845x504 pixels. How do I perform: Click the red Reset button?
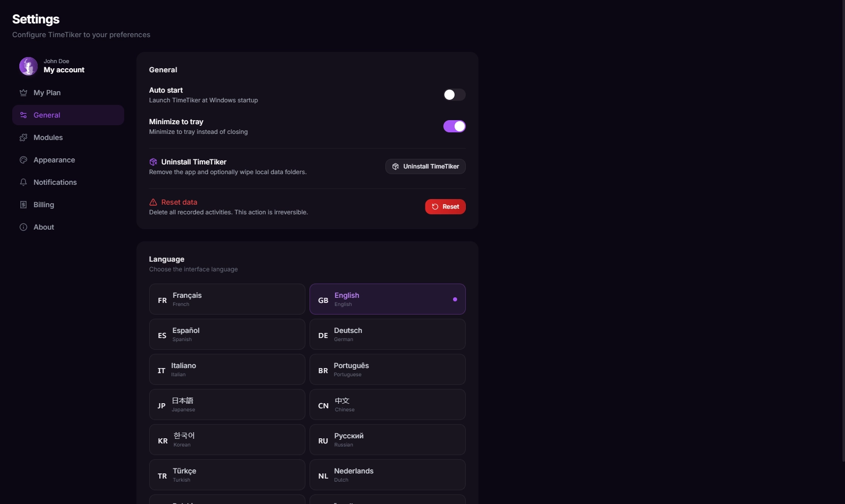[x=445, y=207]
